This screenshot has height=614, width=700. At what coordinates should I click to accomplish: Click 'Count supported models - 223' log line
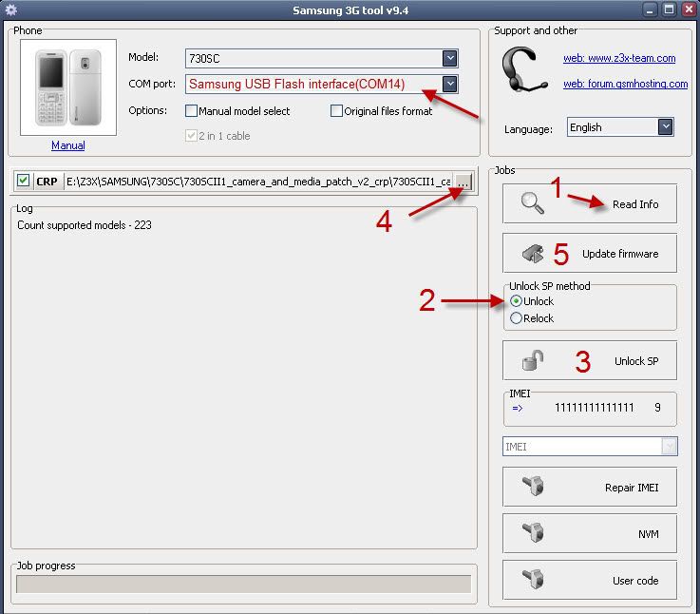85,224
